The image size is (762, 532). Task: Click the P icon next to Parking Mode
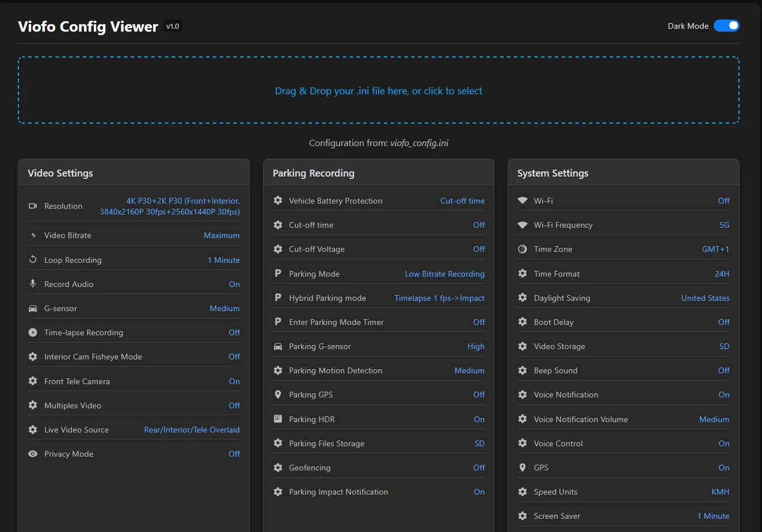(278, 273)
